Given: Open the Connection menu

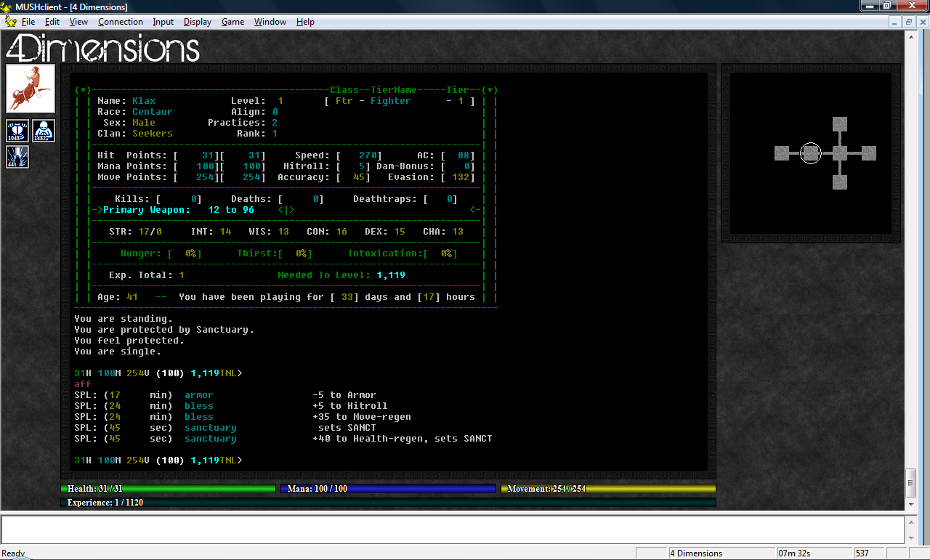Looking at the screenshot, I should click(121, 22).
